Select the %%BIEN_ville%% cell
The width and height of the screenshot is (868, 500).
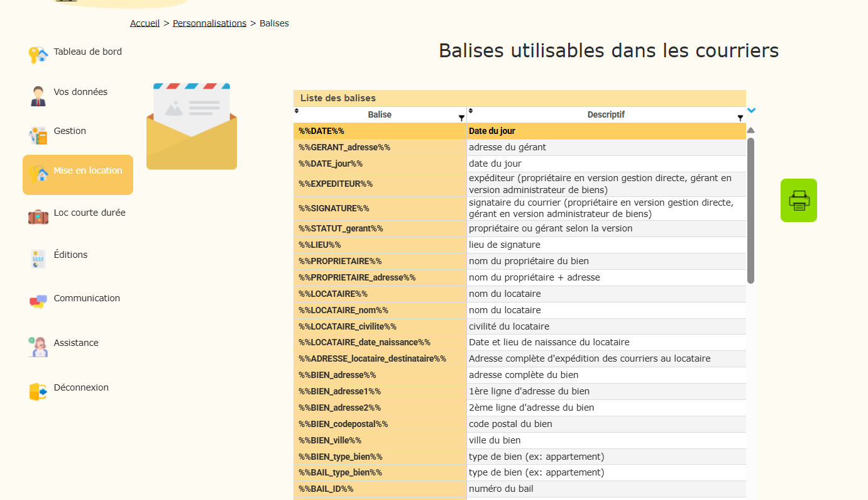(x=380, y=440)
